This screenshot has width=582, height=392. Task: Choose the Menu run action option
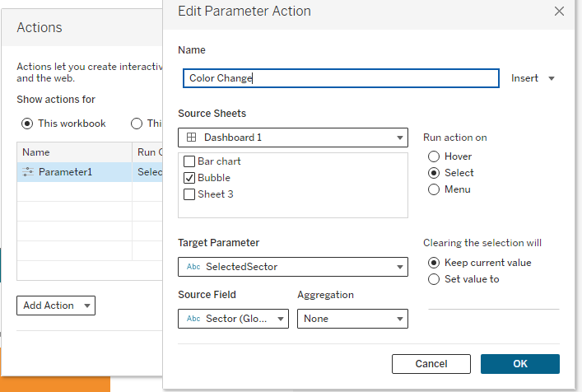[434, 189]
